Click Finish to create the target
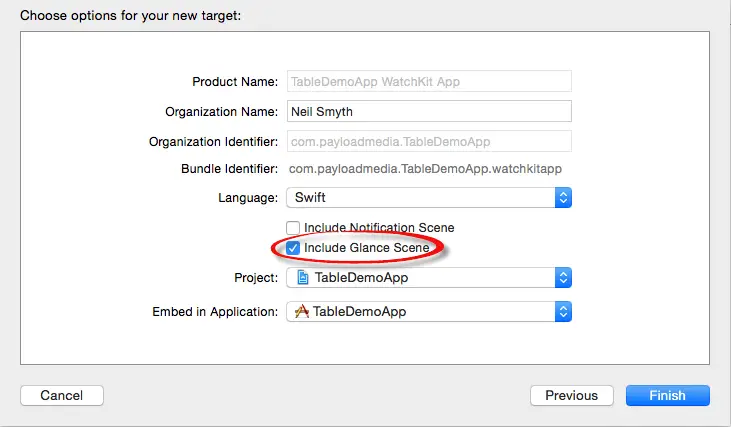 [x=668, y=396]
